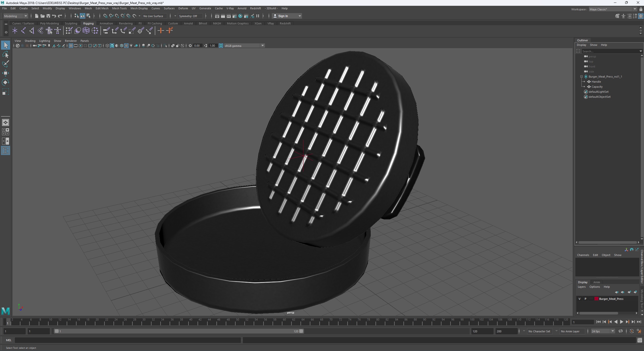This screenshot has height=351, width=644.
Task: Click the Open scene folder icon
Action: coord(43,16)
